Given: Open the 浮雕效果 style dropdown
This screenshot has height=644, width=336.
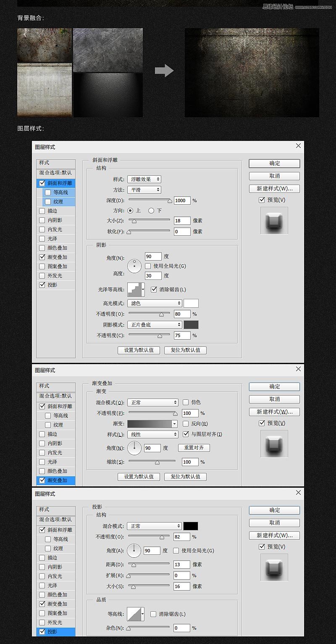Looking at the screenshot, I should point(144,179).
